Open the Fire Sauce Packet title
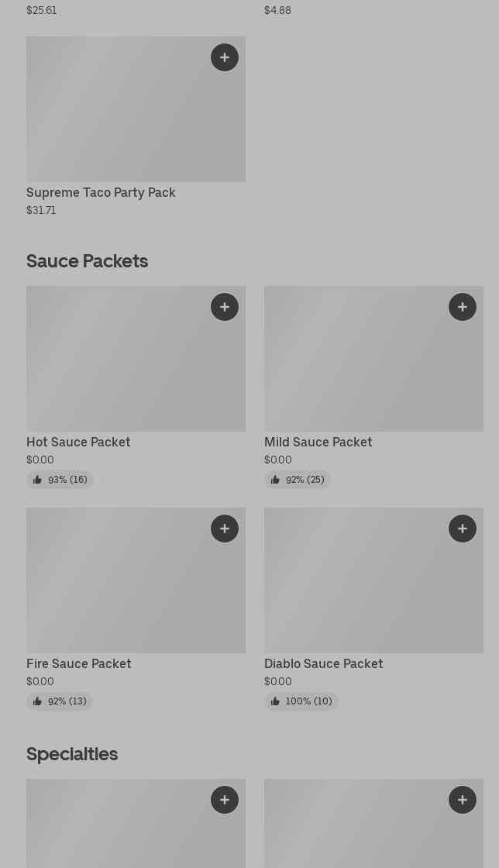This screenshot has height=868, width=499. click(x=78, y=663)
